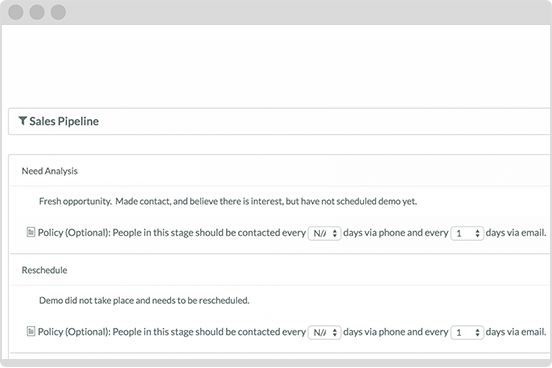Click the Sales Pipeline heading text
The height and width of the screenshot is (368, 552).
64,121
